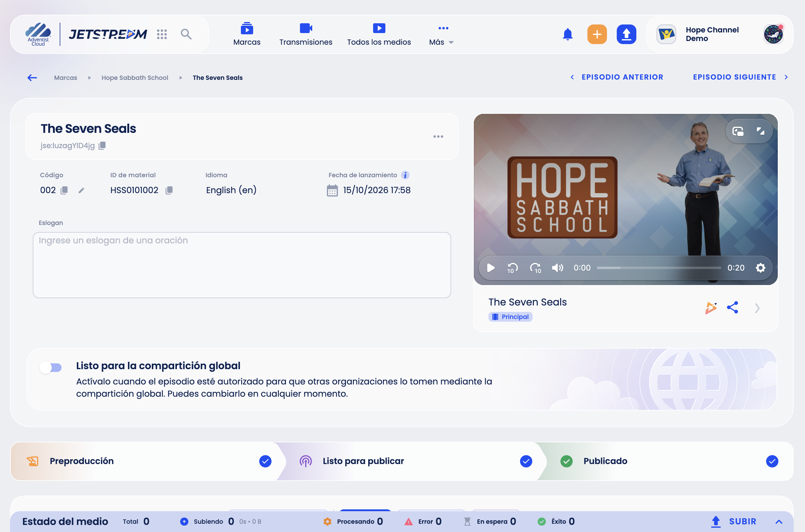Mute the video volume
The height and width of the screenshot is (532, 805).
pyautogui.click(x=557, y=268)
